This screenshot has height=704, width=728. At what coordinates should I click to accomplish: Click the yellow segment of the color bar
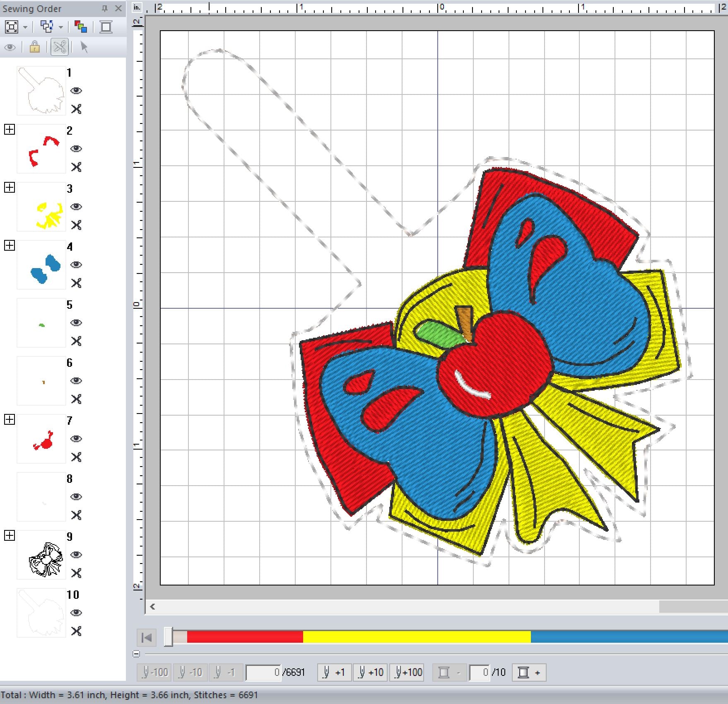416,637
